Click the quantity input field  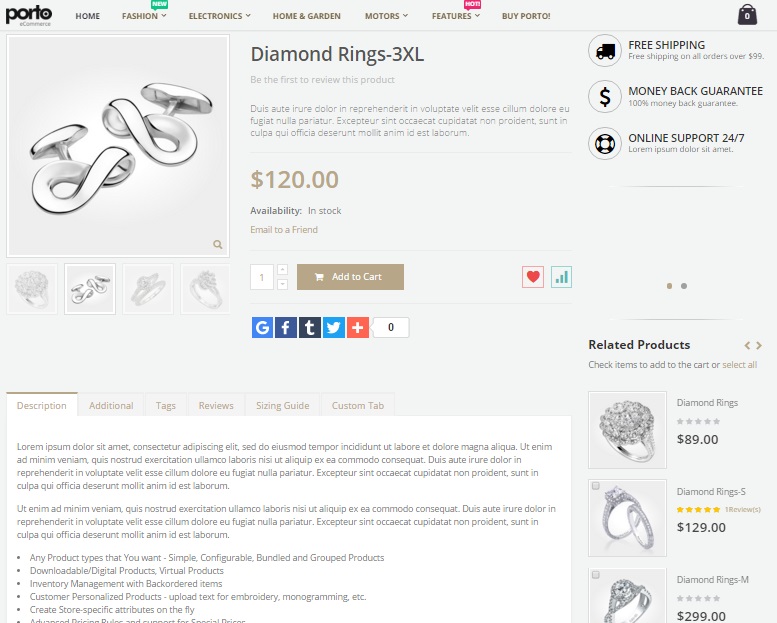(x=262, y=277)
